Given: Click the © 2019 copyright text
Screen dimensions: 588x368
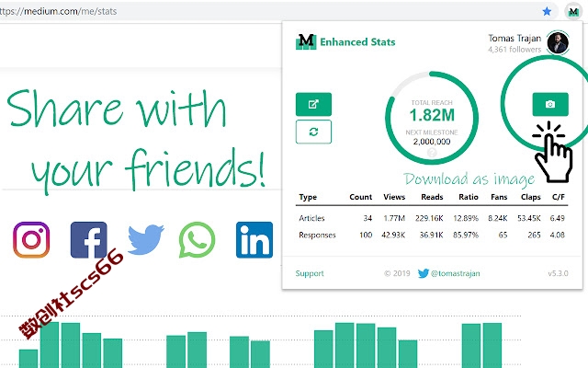Looking at the screenshot, I should [x=397, y=273].
